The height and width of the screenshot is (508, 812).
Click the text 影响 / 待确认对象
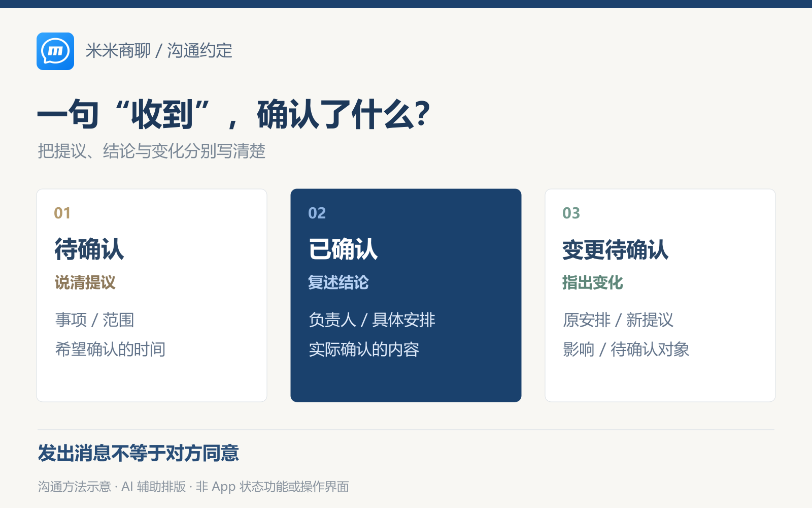(x=626, y=350)
